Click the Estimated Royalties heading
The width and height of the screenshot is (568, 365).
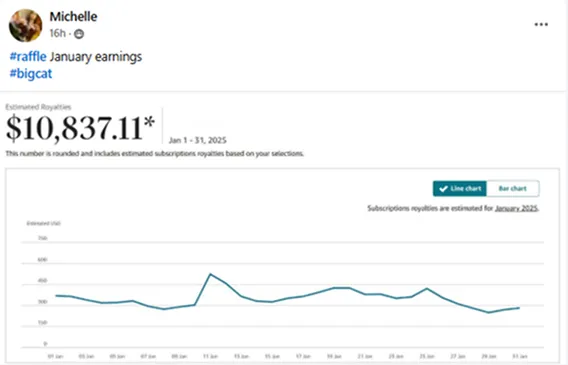tap(38, 107)
